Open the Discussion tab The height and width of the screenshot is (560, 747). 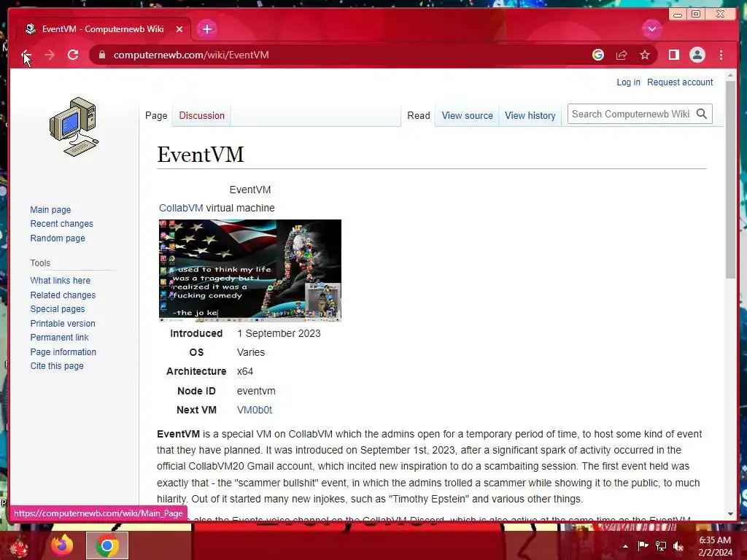(x=201, y=115)
